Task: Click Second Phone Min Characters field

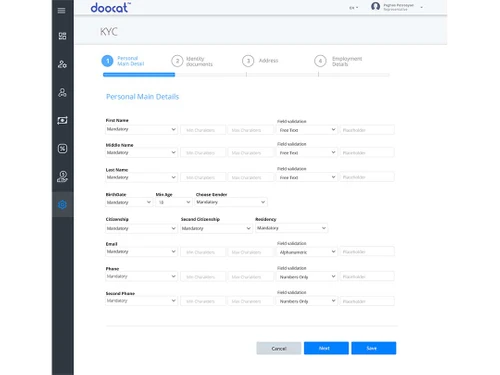Action: pyautogui.click(x=203, y=301)
